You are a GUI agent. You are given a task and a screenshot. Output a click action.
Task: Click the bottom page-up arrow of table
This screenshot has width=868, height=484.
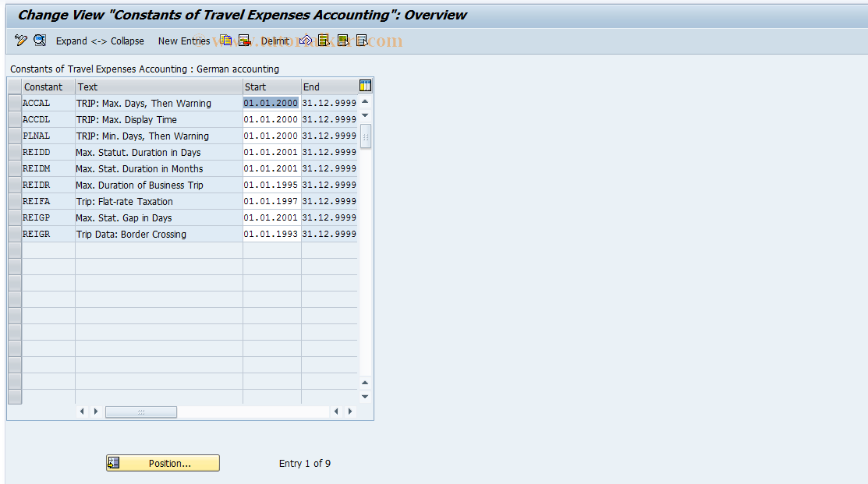click(x=365, y=383)
